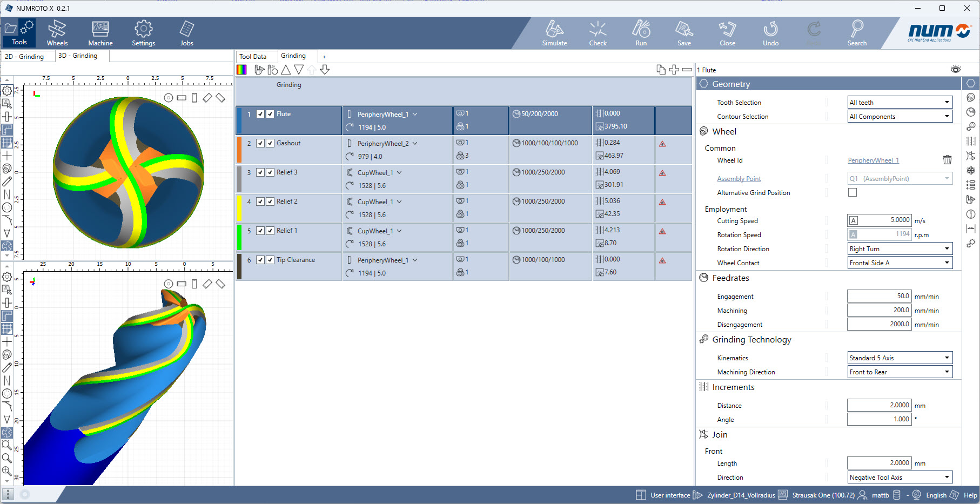Viewport: 980px width, 504px height.
Task: Toggle visibility eye icon for Flute panel
Action: click(x=956, y=70)
